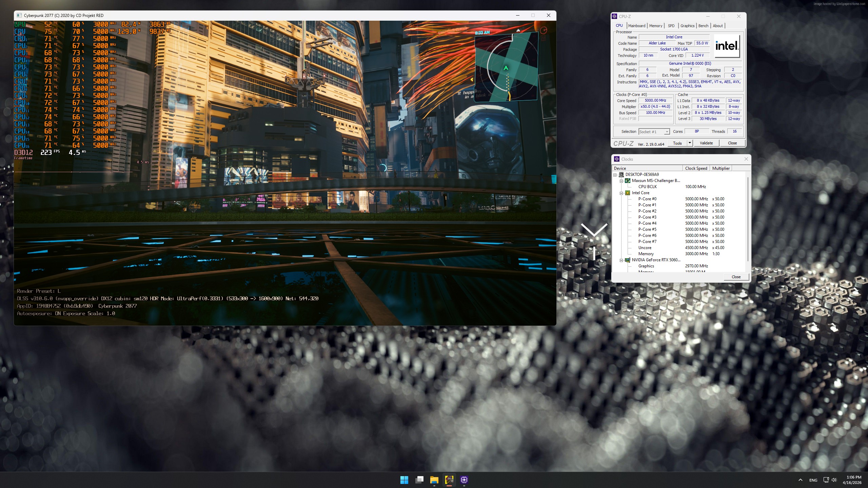Click the Intel Core chip icon
Image resolution: width=868 pixels, height=488 pixels.
coord(628,193)
